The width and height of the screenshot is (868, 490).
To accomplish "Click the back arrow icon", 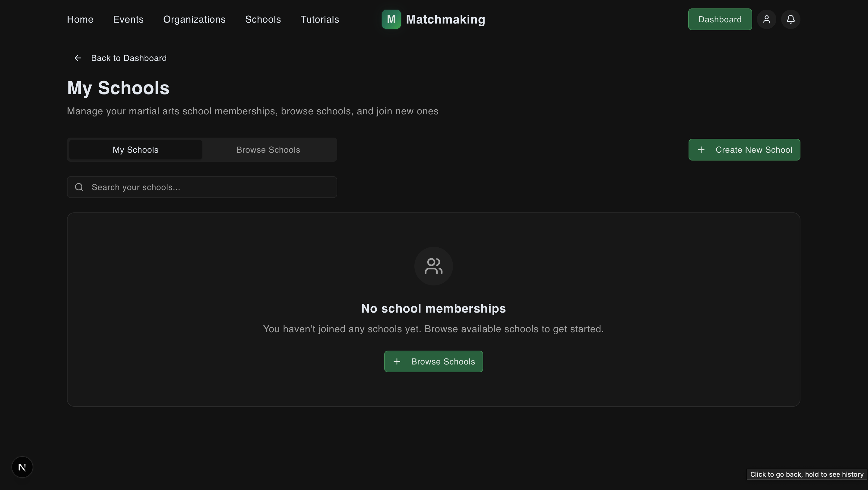I will click(x=78, y=58).
